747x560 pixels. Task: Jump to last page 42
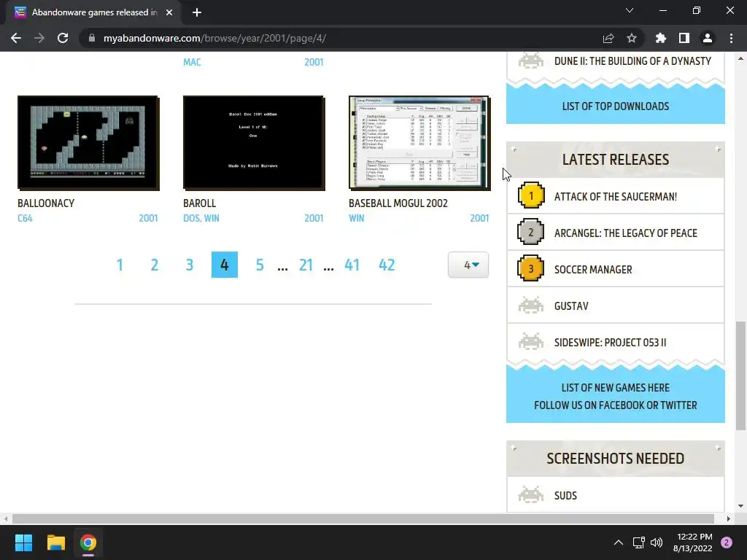click(387, 265)
